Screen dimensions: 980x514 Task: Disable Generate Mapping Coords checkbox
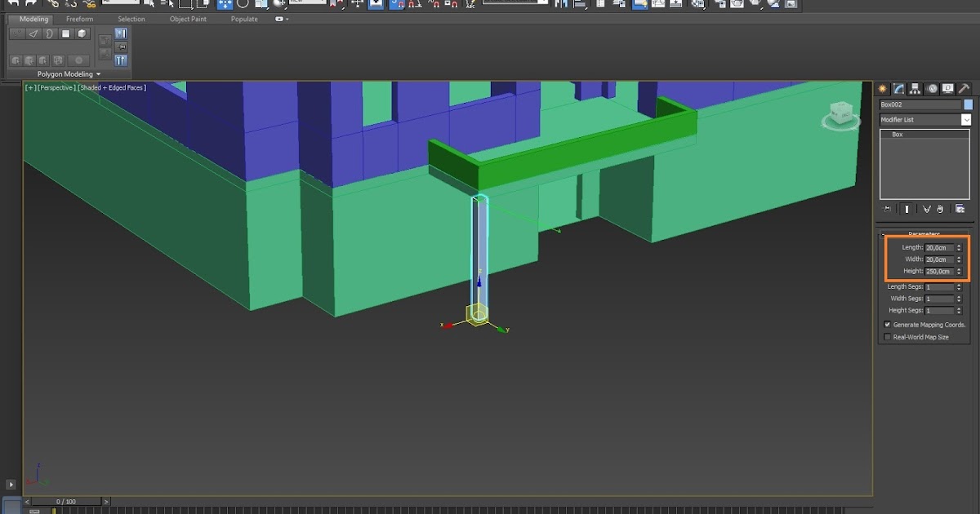tap(887, 324)
